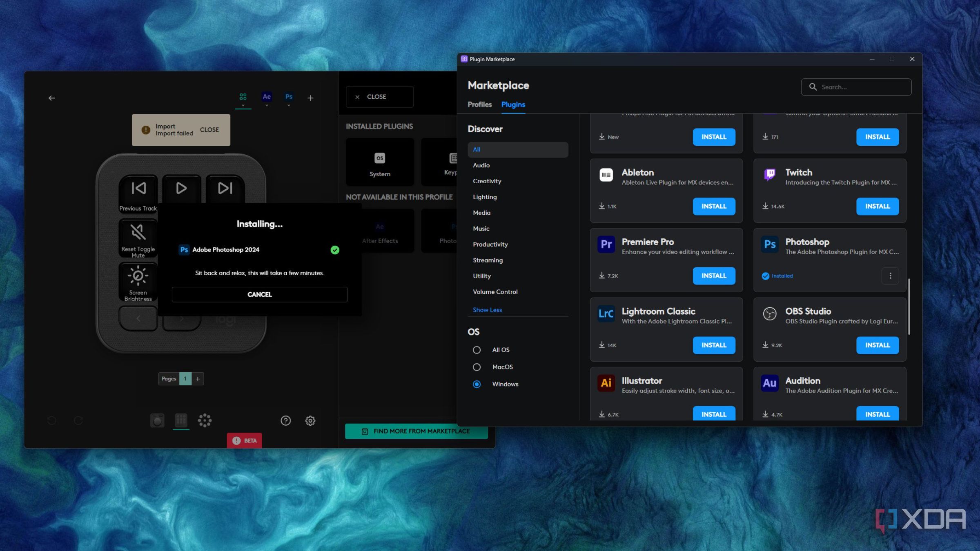Switch to the Plugins tab in Marketplace

[x=513, y=104]
